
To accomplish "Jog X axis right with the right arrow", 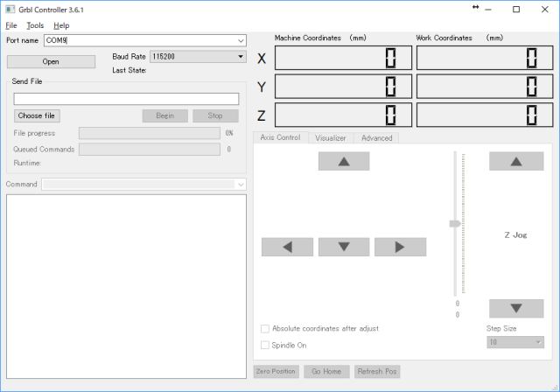I will point(400,247).
